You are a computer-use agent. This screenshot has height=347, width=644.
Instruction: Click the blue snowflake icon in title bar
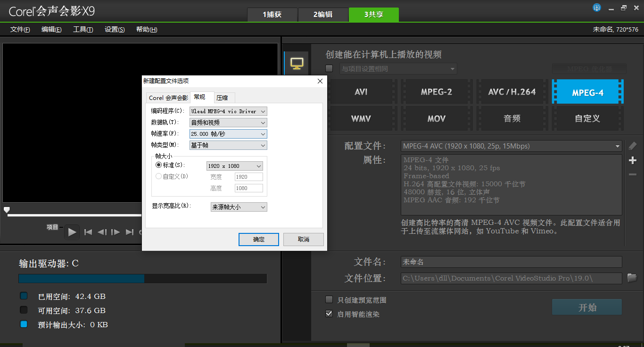(x=597, y=8)
